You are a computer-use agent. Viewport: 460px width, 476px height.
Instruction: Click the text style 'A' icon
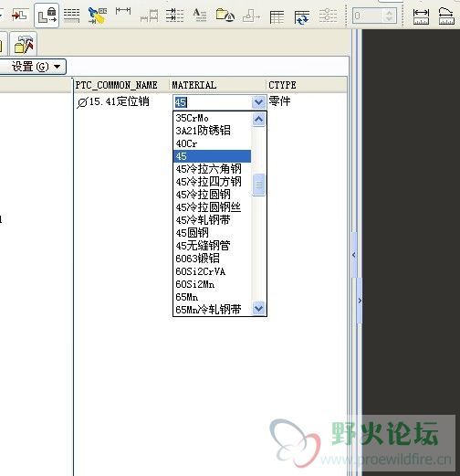pyautogui.click(x=200, y=15)
